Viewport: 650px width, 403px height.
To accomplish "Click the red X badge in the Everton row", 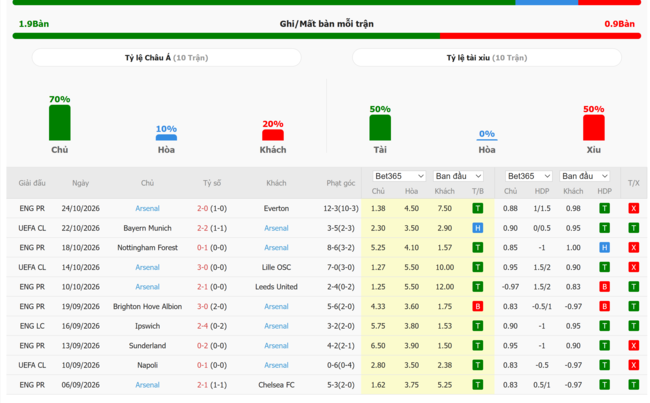I will click(x=633, y=208).
